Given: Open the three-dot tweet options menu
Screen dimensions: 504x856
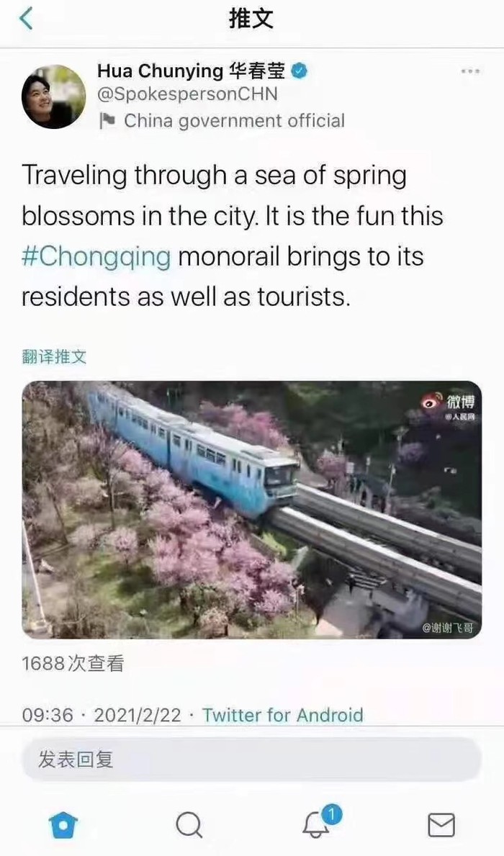Looking at the screenshot, I should [x=469, y=71].
